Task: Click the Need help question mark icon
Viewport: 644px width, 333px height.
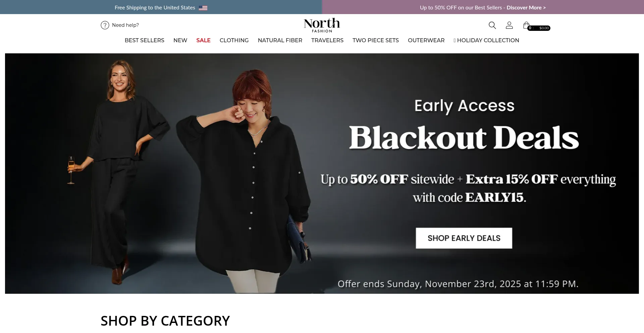Action: coord(105,25)
